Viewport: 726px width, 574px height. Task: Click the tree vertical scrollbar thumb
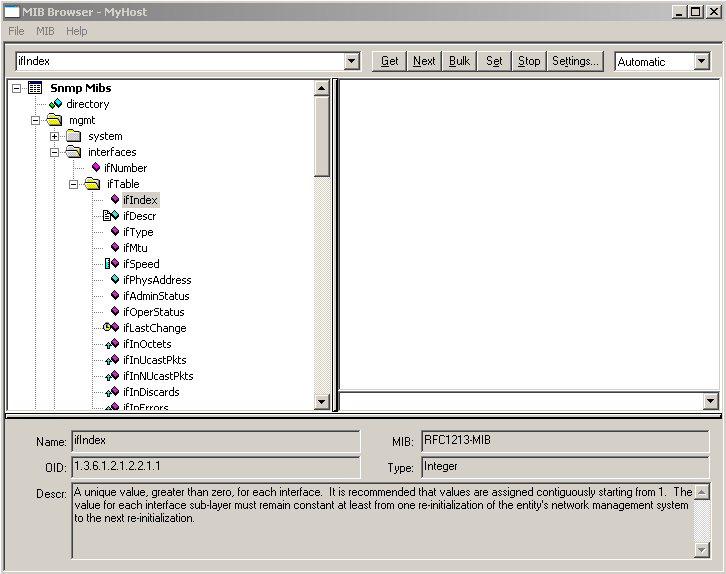pos(321,136)
